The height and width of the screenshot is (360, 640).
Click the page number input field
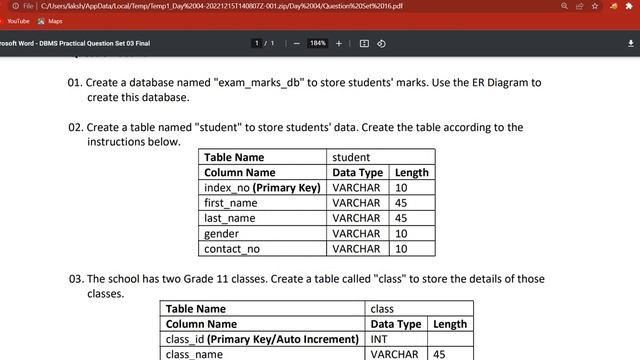pos(256,43)
